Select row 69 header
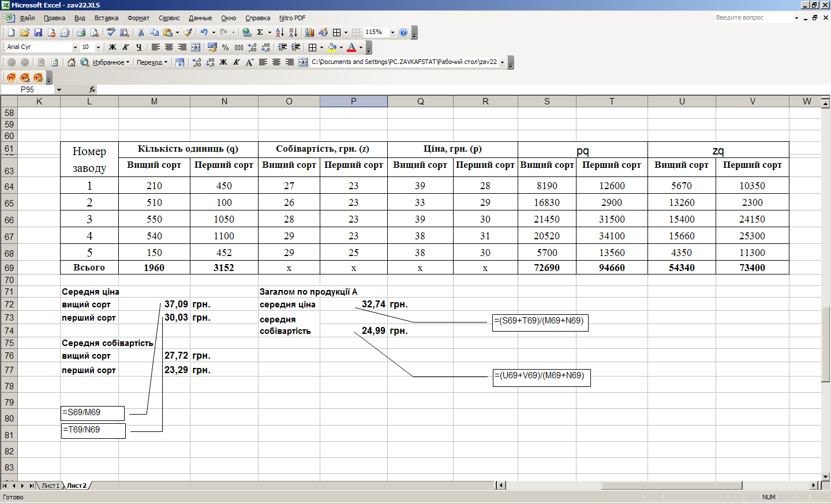 [9, 268]
